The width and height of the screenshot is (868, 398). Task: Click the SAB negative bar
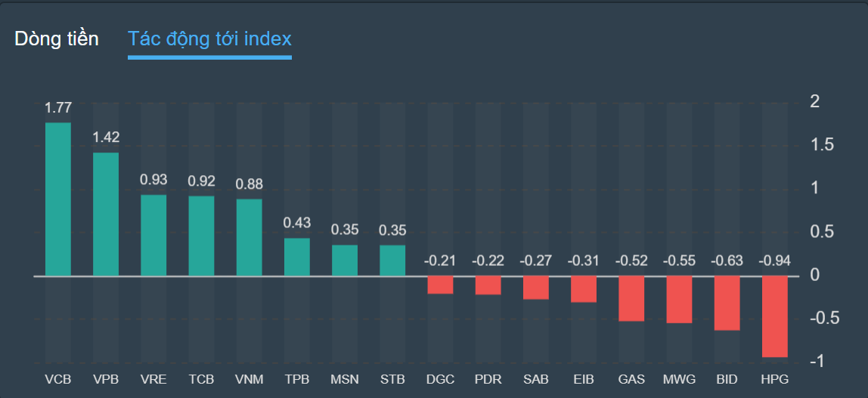[x=535, y=288]
